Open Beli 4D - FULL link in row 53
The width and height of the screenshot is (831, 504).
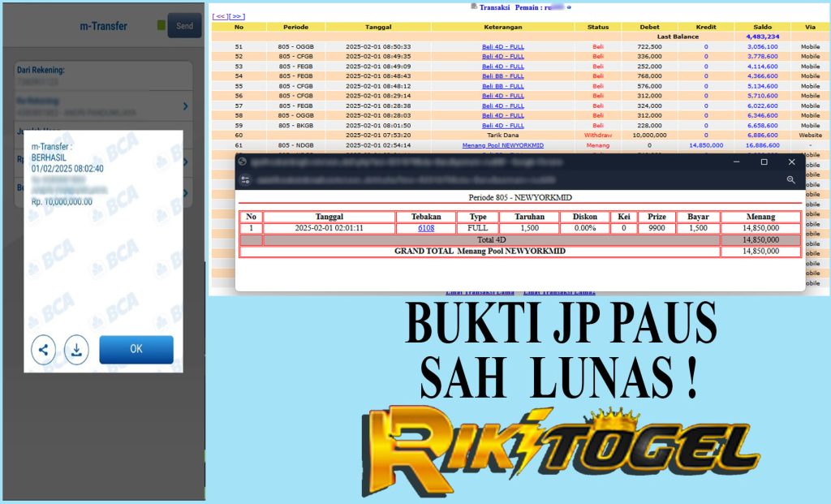503,67
